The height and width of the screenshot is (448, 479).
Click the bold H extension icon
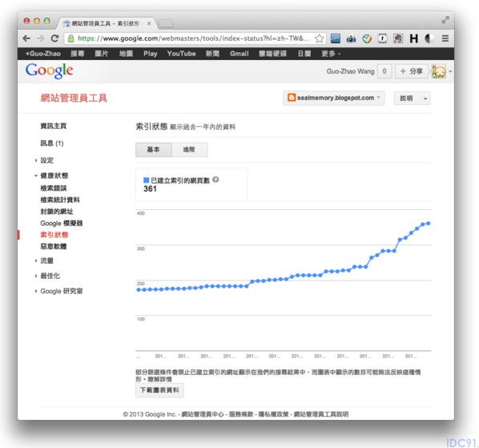pos(414,38)
